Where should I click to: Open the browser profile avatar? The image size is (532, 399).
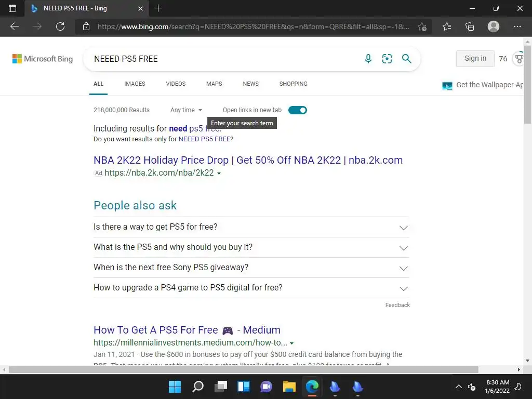click(x=494, y=26)
